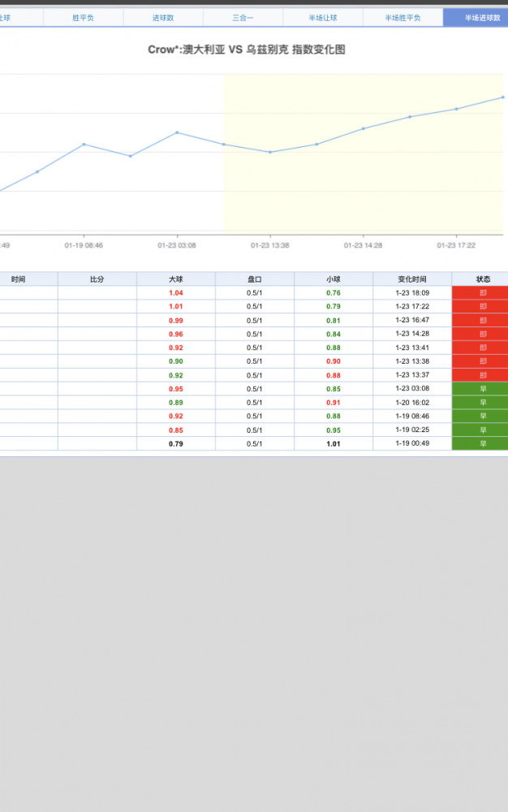Select the chart point at 01-23 14:28
This screenshot has width=508, height=812.
(364, 128)
